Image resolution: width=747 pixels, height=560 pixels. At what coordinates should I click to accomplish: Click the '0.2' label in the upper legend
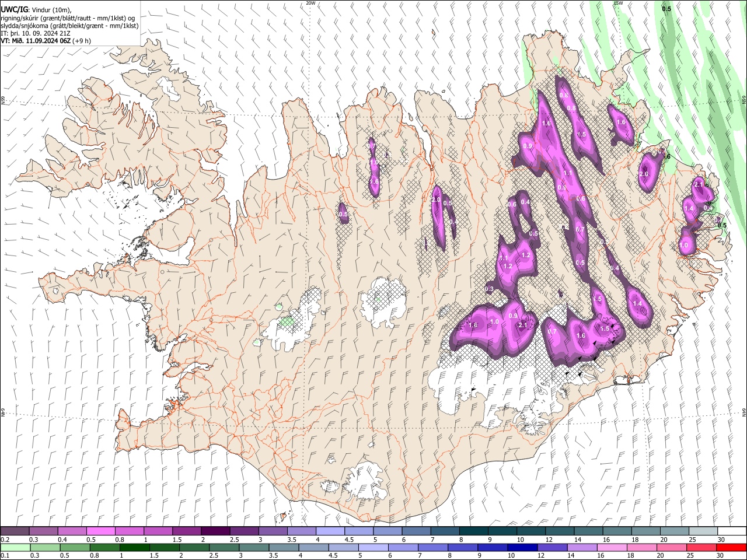[5, 540]
